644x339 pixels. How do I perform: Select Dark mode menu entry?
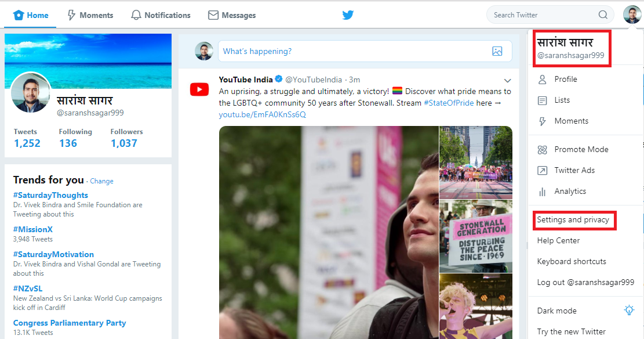point(556,311)
